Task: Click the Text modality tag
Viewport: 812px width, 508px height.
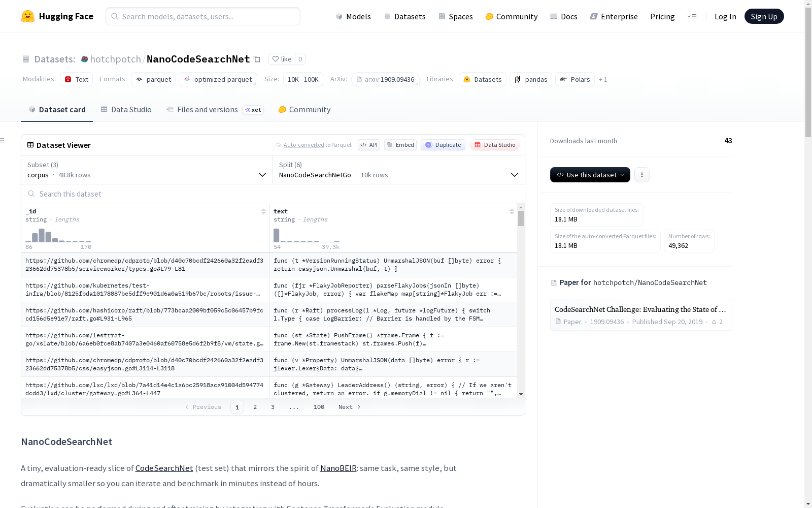Action: (76, 79)
